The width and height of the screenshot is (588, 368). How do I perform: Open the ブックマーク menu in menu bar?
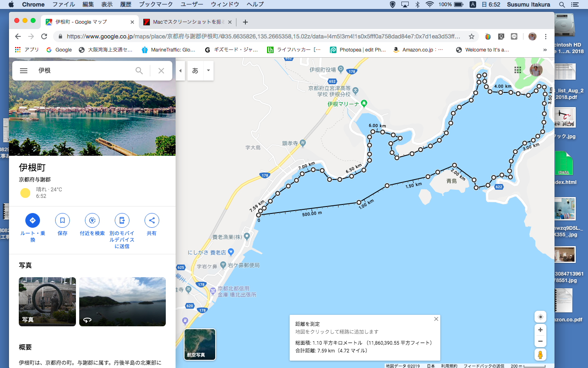(156, 4)
